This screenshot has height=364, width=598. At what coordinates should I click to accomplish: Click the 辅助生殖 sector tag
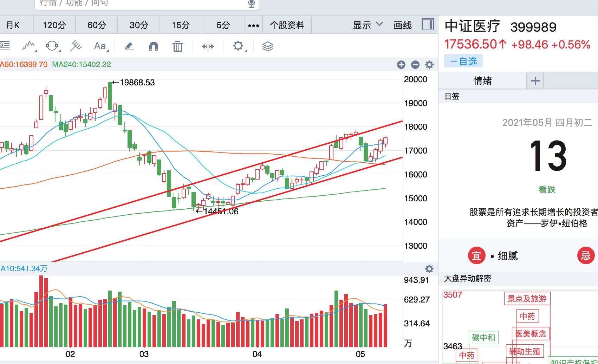coord(525,351)
